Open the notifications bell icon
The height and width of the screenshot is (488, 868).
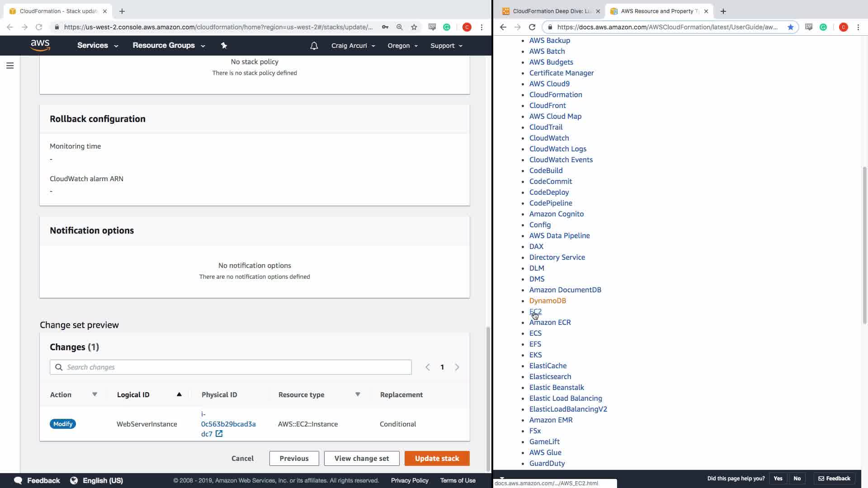[x=314, y=46]
